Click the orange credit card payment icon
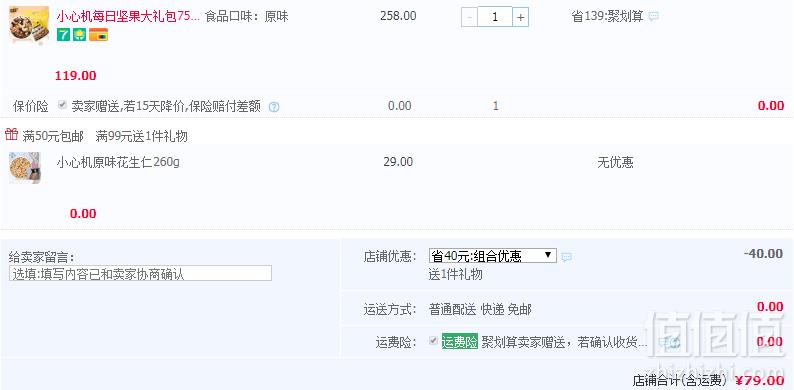The height and width of the screenshot is (390, 794). coord(98,34)
